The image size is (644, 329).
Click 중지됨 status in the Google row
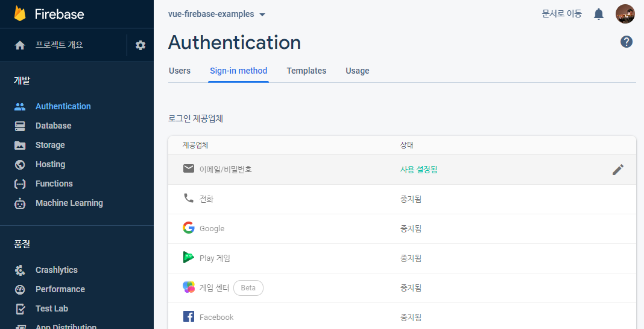click(411, 229)
